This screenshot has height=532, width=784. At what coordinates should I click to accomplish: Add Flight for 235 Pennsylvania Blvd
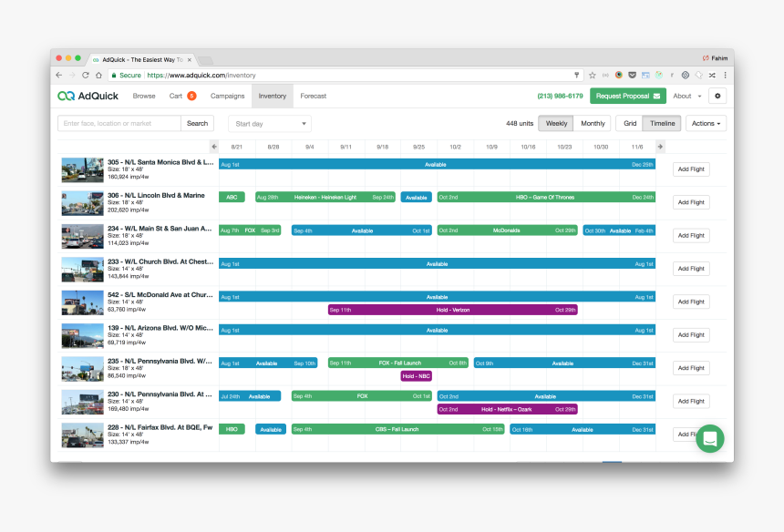(691, 368)
